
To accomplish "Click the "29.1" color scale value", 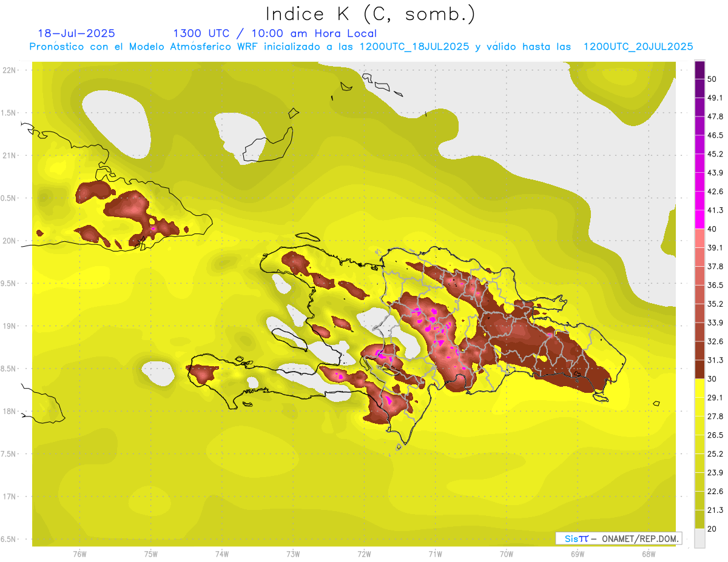I will [715, 397].
